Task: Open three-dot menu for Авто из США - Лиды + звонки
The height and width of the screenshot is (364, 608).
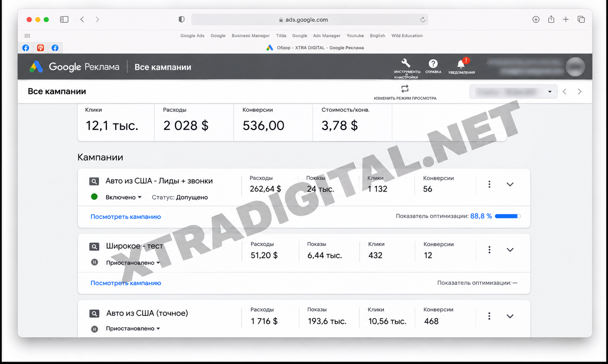Action: click(x=489, y=184)
